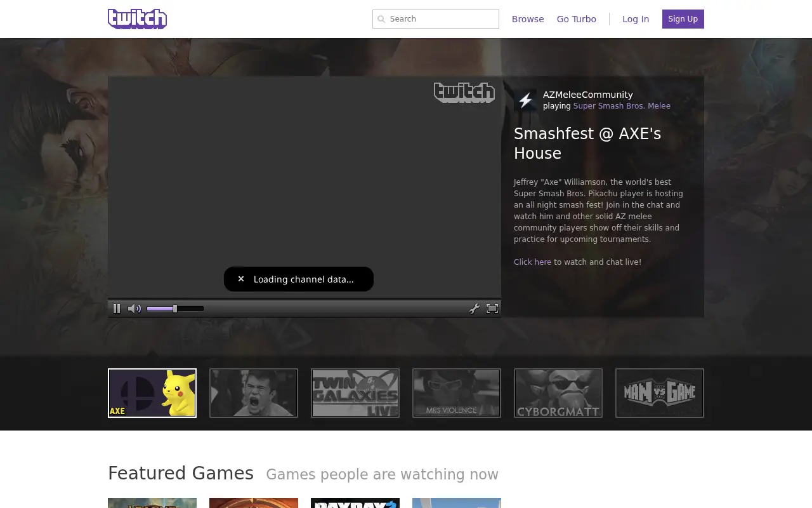Follow the 'Click here' live chat link
The image size is (812, 508).
pos(533,262)
